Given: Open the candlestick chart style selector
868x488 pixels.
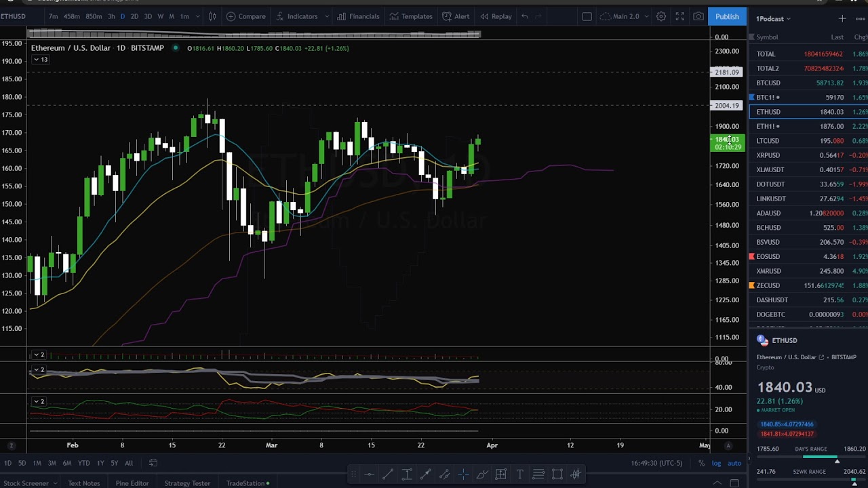Looking at the screenshot, I should [x=212, y=16].
